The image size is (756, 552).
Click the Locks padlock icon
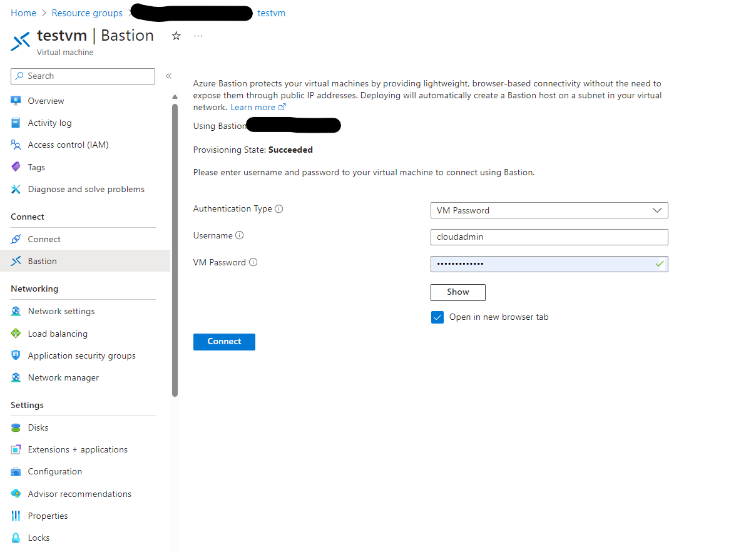16,538
